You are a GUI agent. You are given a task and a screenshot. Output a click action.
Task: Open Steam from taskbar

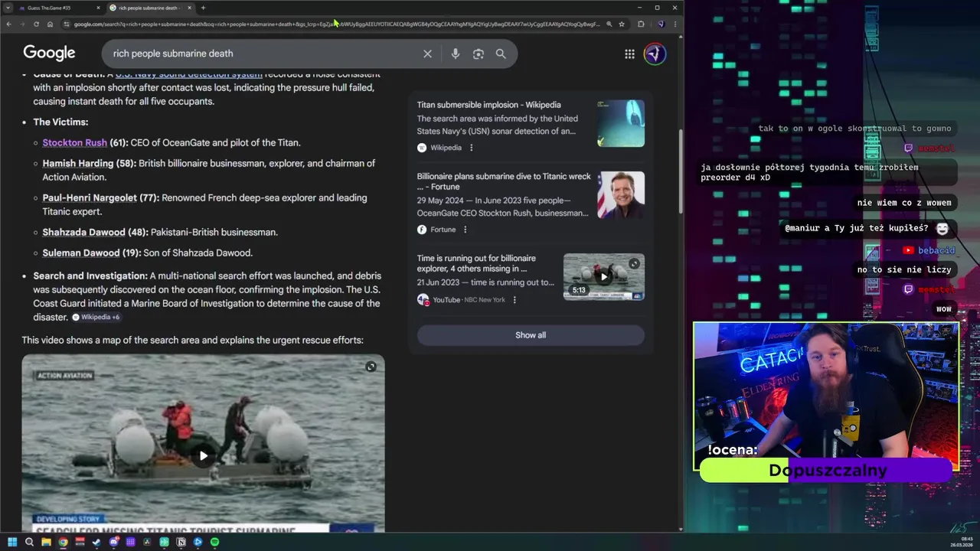point(96,542)
